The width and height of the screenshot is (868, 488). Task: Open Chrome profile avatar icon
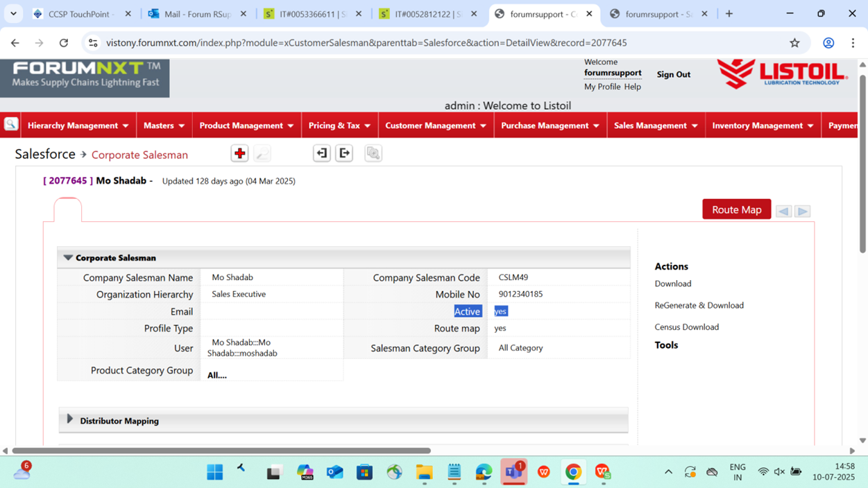point(828,43)
